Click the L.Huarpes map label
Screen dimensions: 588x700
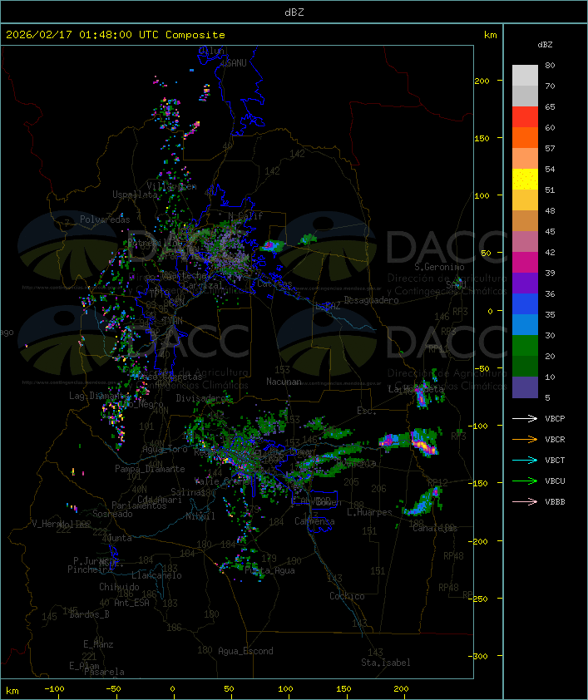click(x=369, y=512)
